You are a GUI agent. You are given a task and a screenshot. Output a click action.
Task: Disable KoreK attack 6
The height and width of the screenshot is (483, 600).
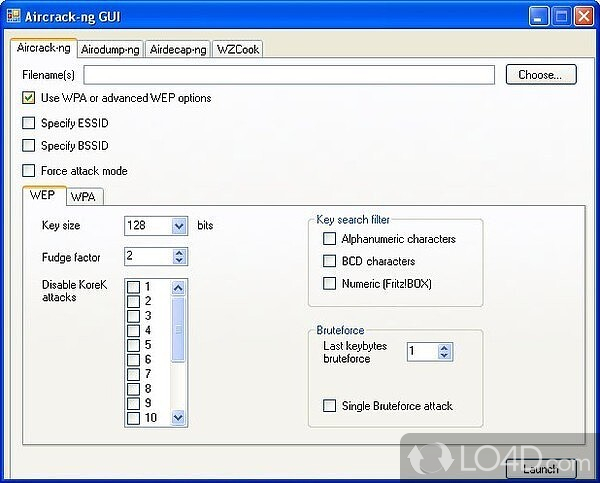pyautogui.click(x=134, y=360)
